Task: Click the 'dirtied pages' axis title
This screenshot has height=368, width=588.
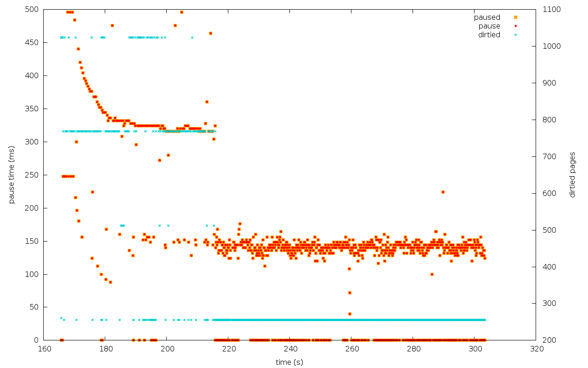Action: pyautogui.click(x=572, y=175)
